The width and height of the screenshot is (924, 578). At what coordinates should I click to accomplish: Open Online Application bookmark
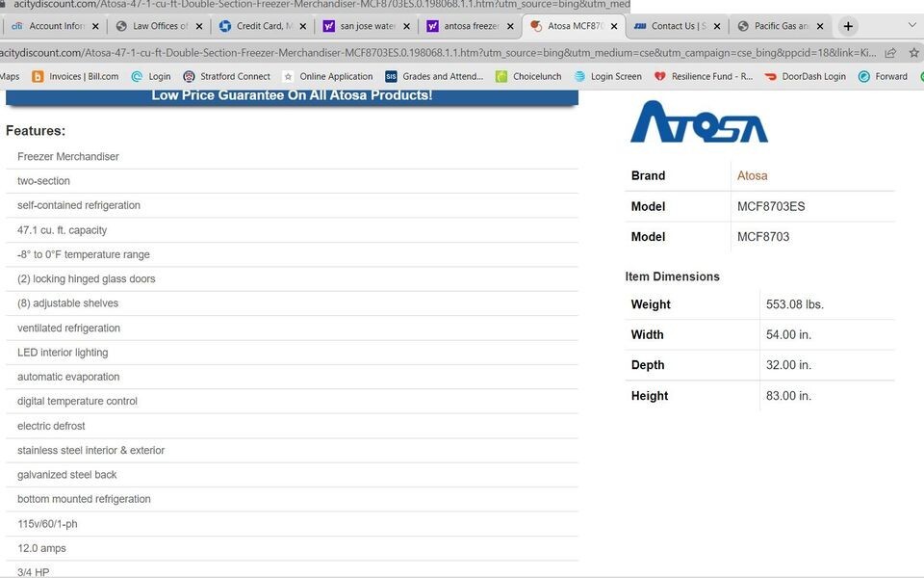click(327, 76)
